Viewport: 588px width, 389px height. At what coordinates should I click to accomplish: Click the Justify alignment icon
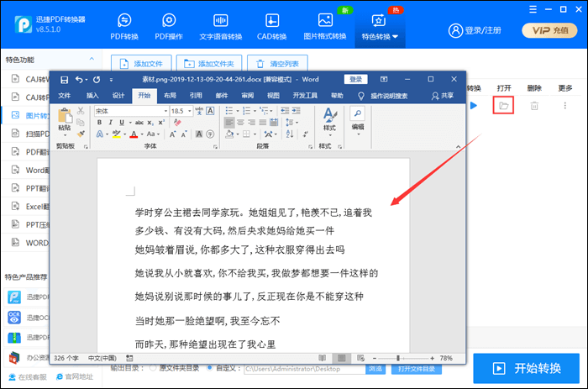[x=263, y=123]
